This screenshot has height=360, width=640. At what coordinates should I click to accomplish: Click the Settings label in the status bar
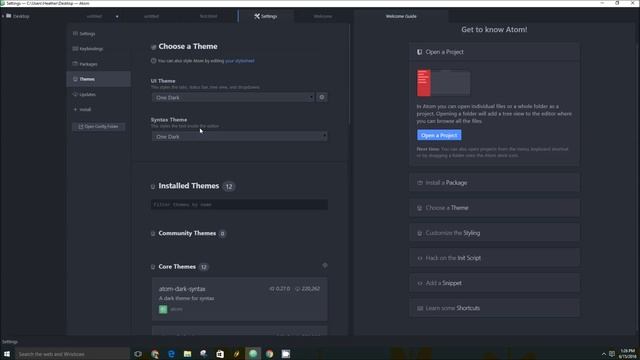(x=10, y=342)
